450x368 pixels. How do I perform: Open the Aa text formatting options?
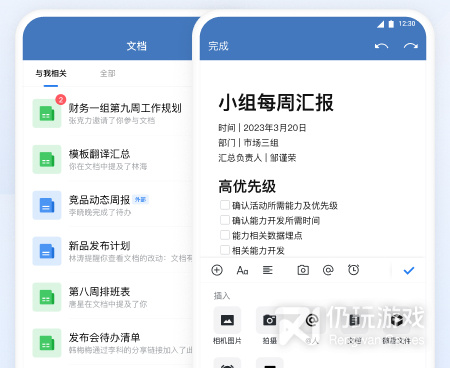coord(242,270)
